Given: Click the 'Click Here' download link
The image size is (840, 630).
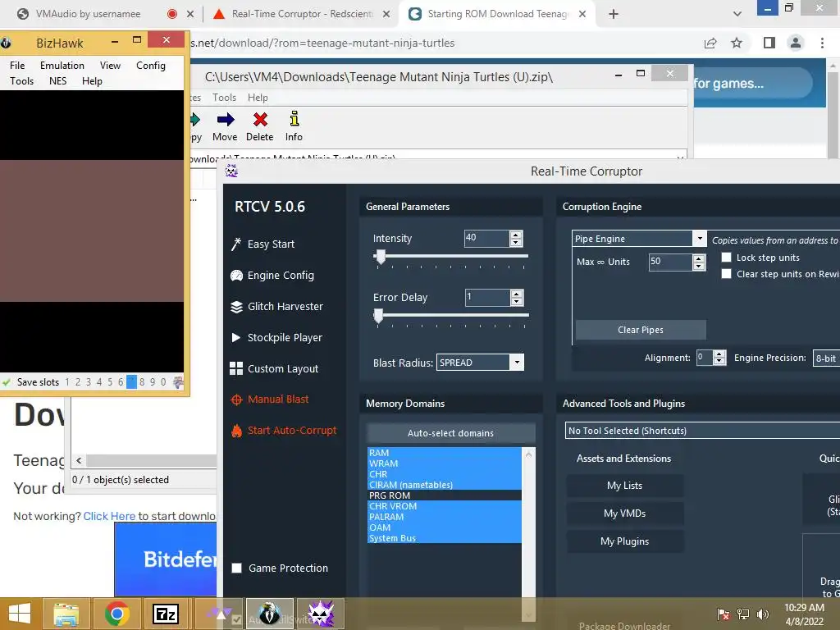Looking at the screenshot, I should [109, 516].
